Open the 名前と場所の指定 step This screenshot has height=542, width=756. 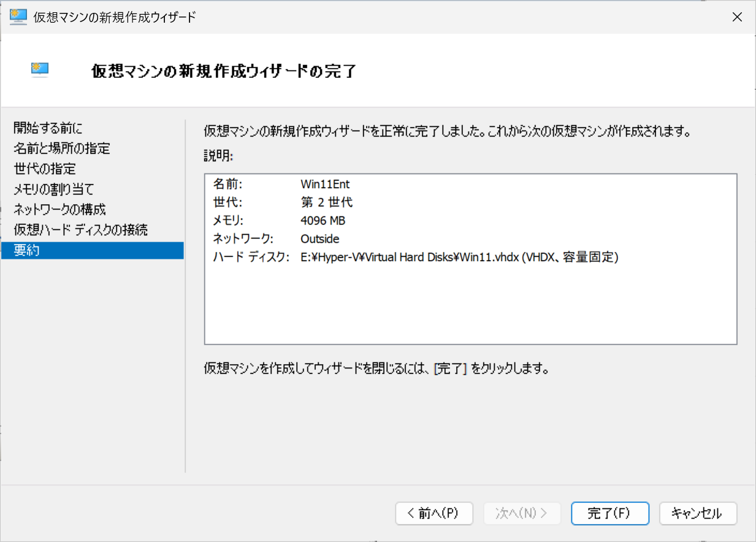pyautogui.click(x=62, y=148)
